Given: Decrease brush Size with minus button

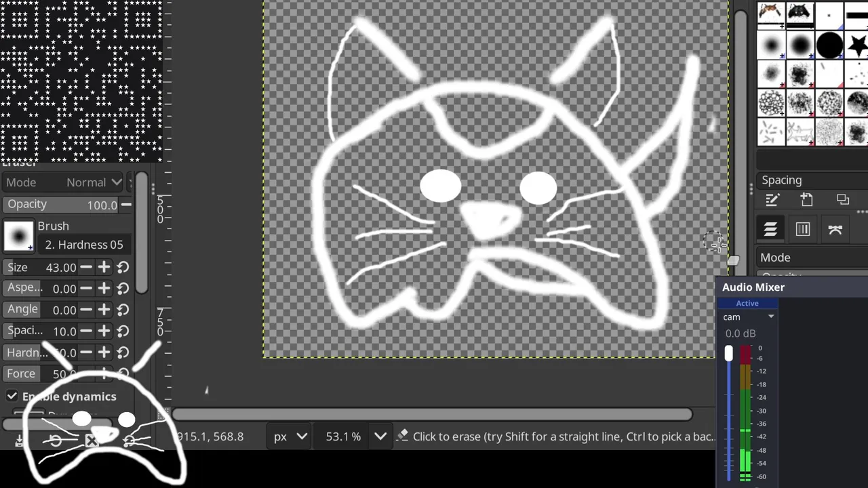Looking at the screenshot, I should pos(86,267).
